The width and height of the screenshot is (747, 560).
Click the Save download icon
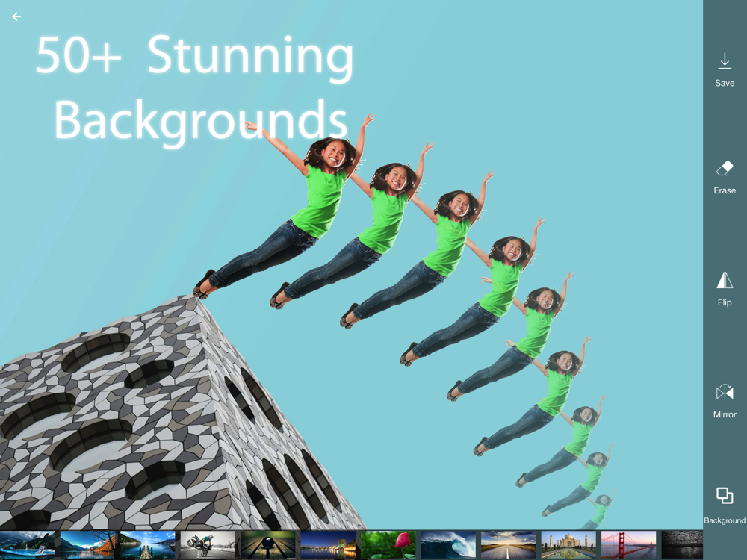pyautogui.click(x=725, y=61)
